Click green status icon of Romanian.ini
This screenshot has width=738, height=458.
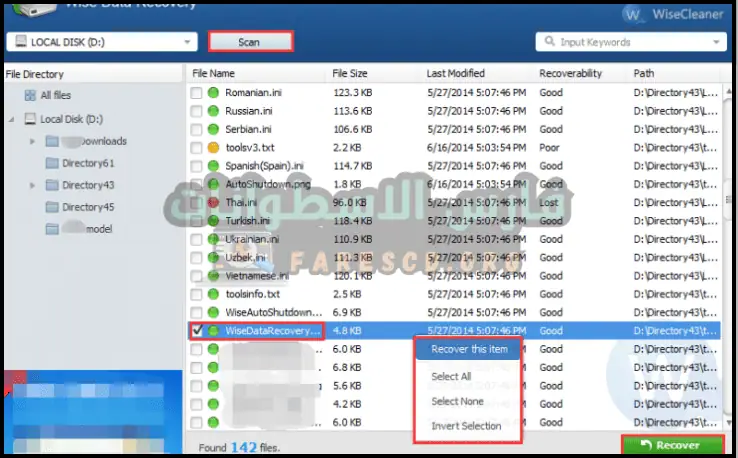pos(213,93)
